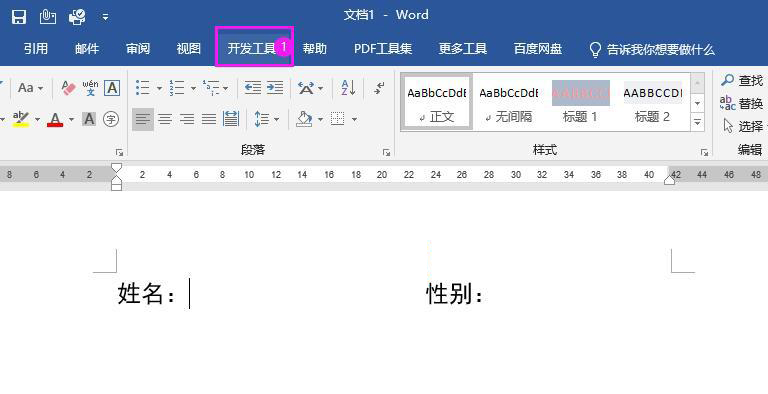
Task: Click the character border A icon
Action: [112, 88]
